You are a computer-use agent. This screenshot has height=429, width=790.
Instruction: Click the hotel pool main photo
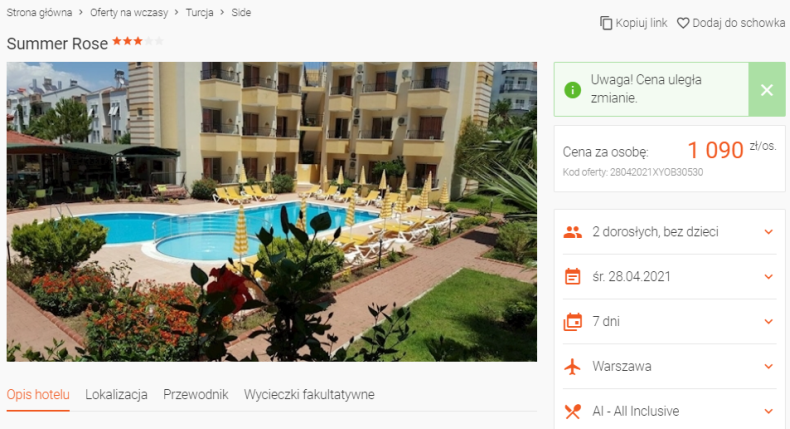tap(272, 212)
